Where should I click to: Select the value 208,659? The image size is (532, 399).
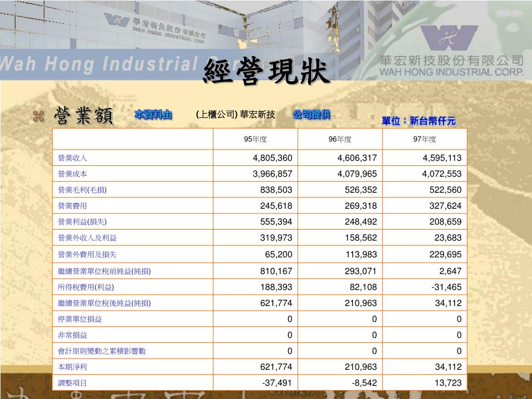click(x=445, y=221)
